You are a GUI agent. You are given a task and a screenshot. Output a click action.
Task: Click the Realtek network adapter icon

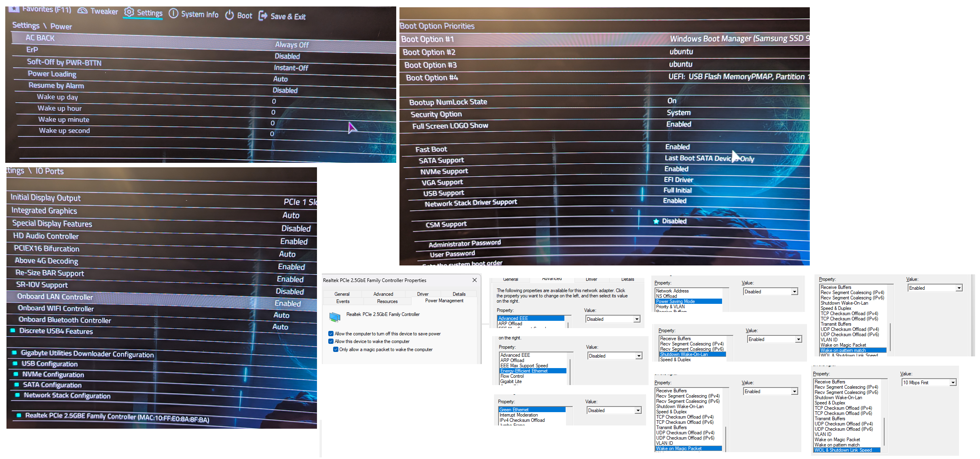click(335, 317)
